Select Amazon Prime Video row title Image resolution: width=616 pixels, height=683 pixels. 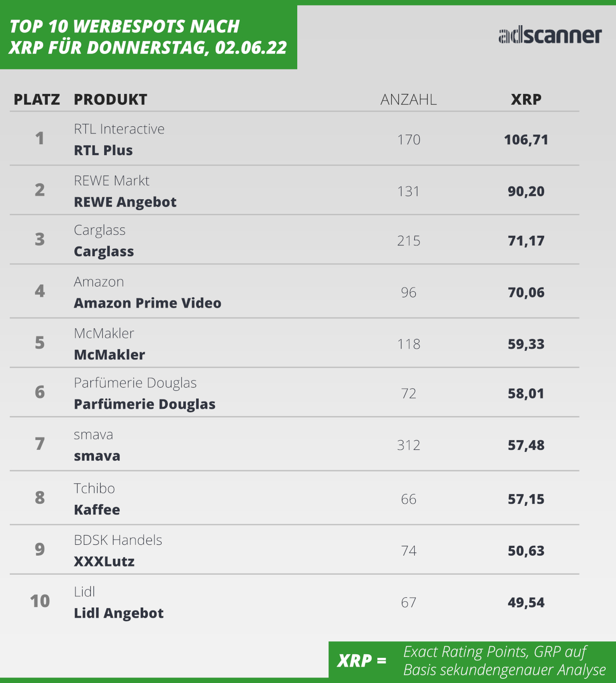click(148, 303)
